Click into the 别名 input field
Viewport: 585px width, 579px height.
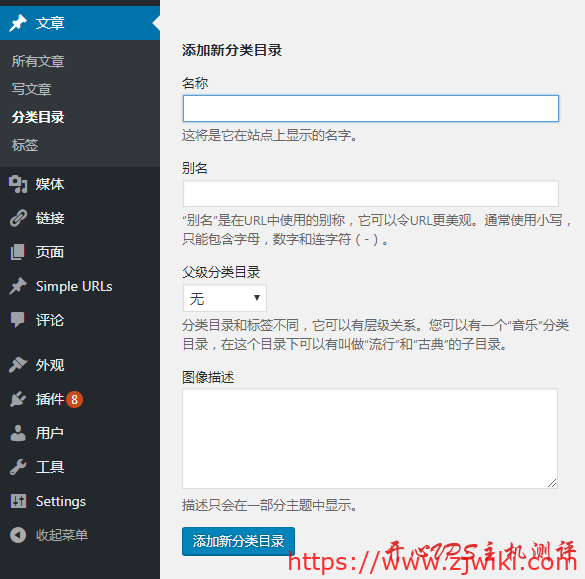370,194
